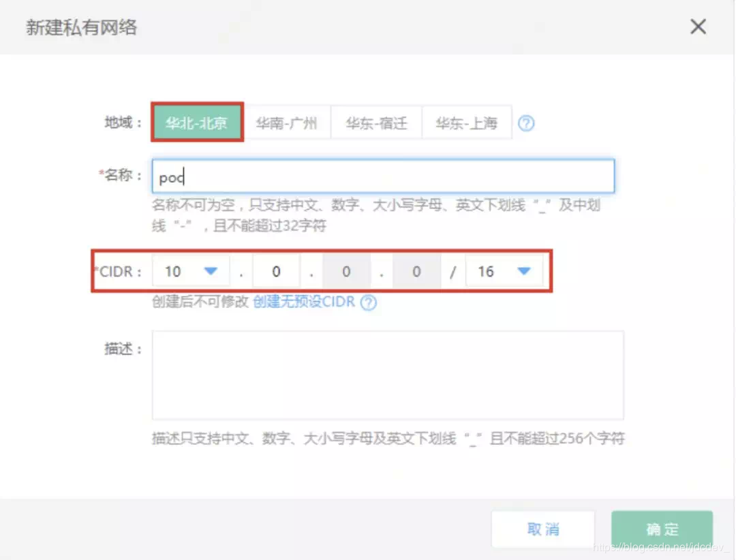Select the 华北-北京 region
736x560 pixels.
click(x=197, y=123)
